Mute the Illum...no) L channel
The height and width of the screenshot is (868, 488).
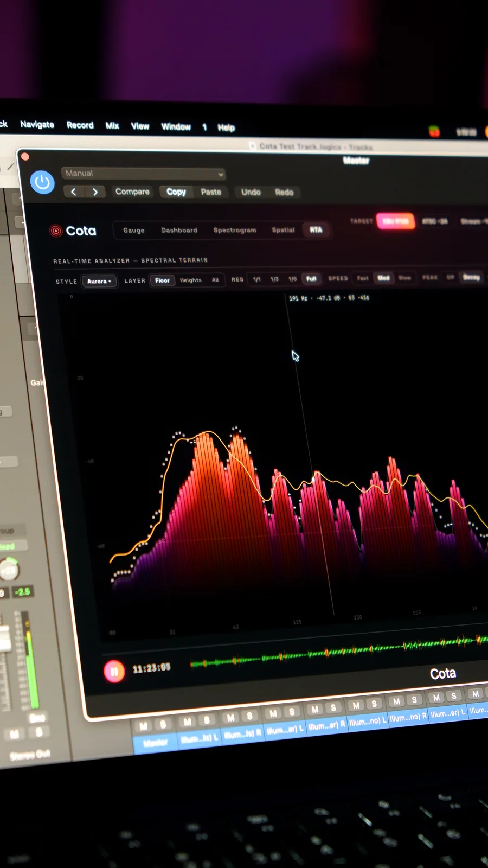pyautogui.click(x=356, y=705)
